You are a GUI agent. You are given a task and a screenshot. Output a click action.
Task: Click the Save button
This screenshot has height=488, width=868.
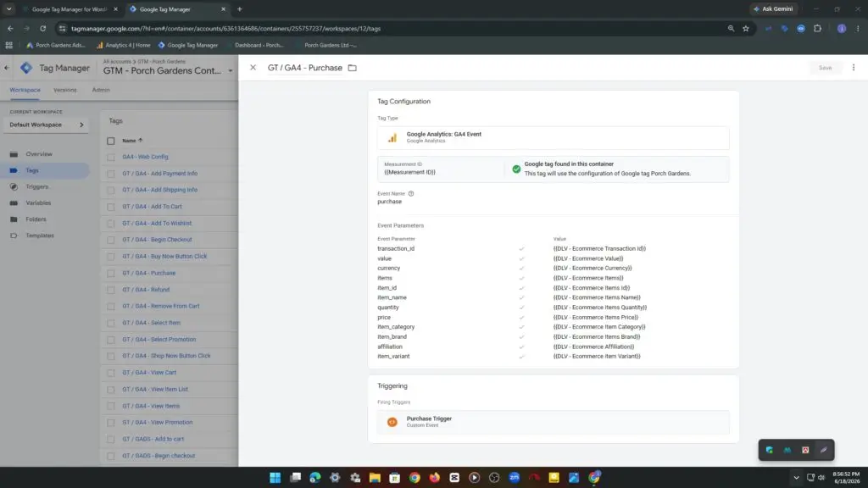click(825, 68)
